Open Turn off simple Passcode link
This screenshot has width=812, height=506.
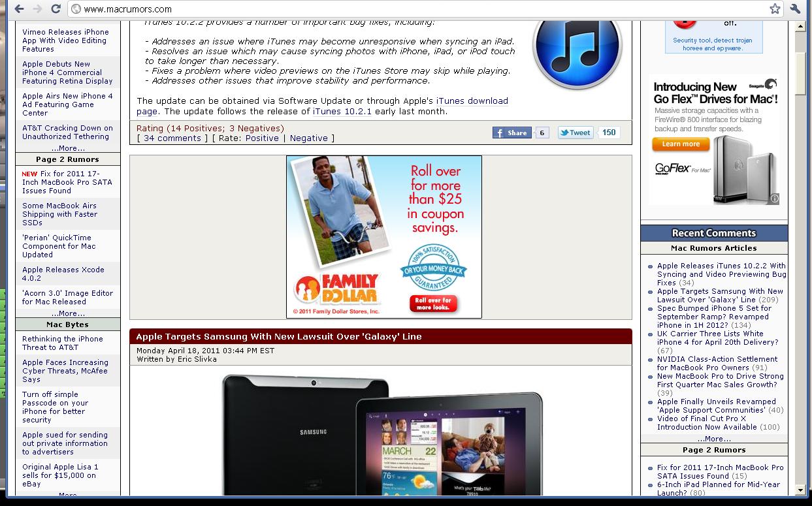(54, 407)
